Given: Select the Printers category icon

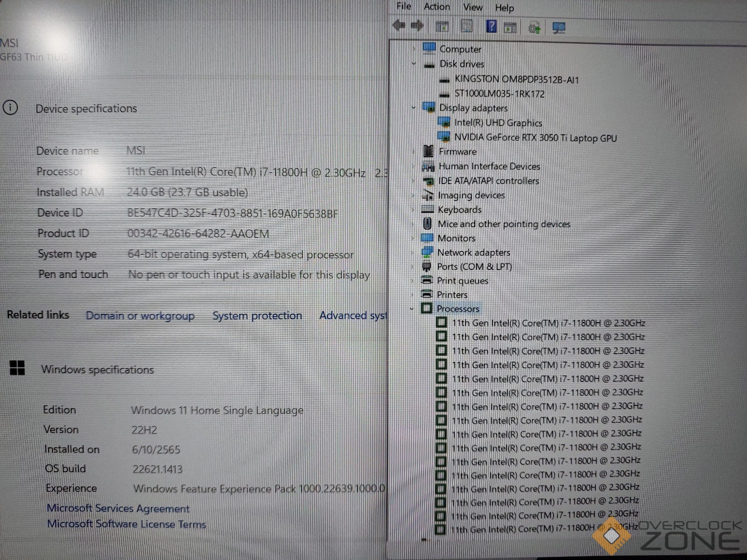Looking at the screenshot, I should [427, 294].
